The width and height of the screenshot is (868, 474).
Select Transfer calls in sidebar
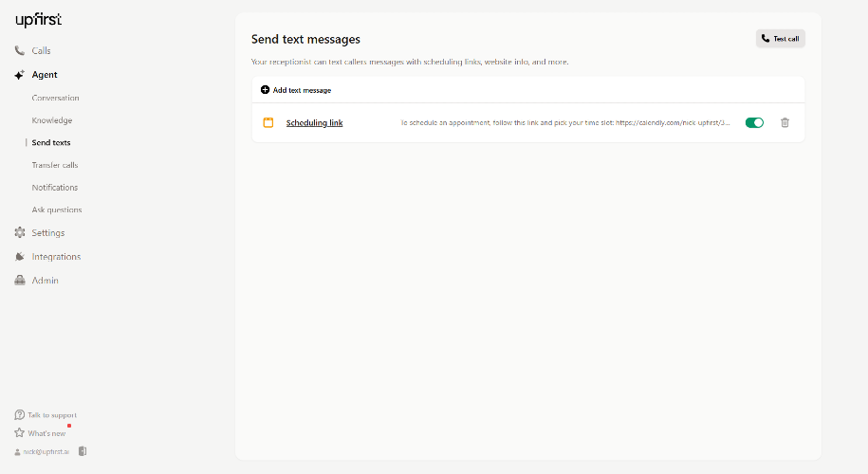pos(54,165)
